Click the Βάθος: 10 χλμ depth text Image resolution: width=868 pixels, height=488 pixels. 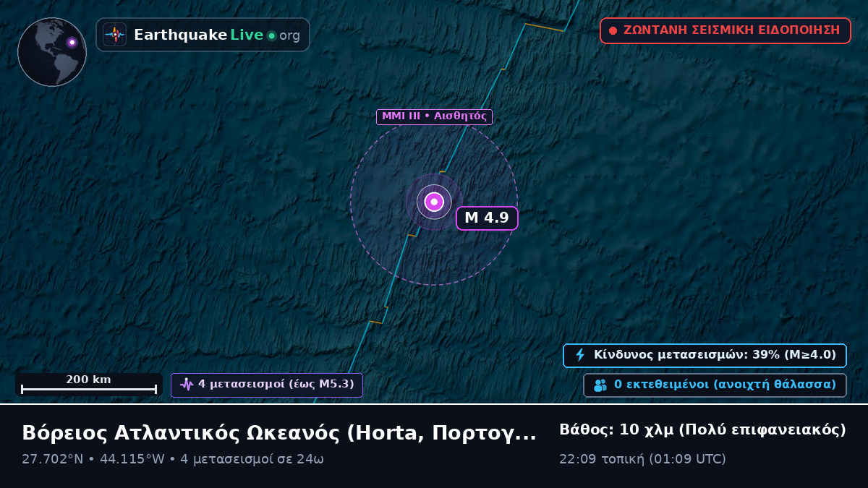tap(702, 430)
